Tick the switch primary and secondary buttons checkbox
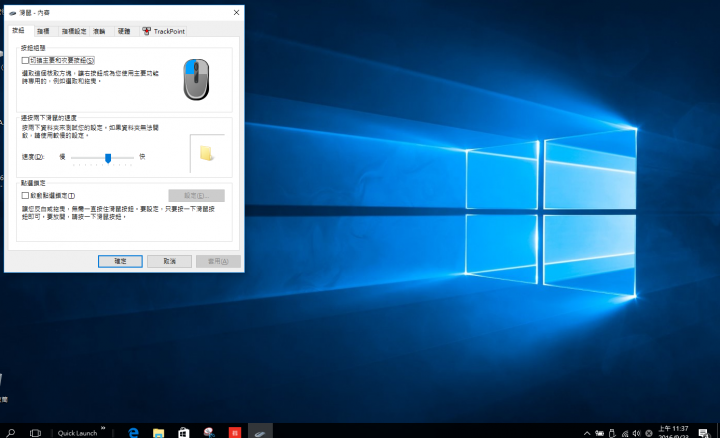Viewport: 720px width, 438px height. (x=25, y=60)
